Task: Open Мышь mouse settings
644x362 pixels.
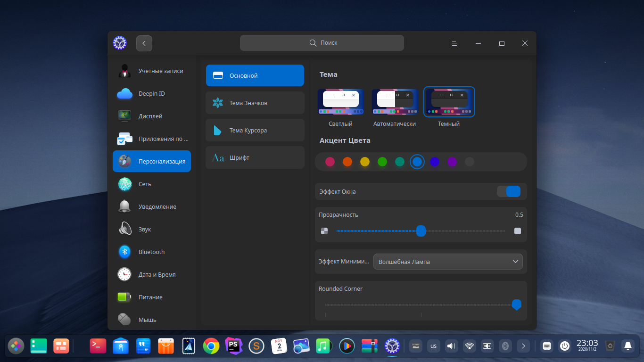Action: pyautogui.click(x=152, y=320)
